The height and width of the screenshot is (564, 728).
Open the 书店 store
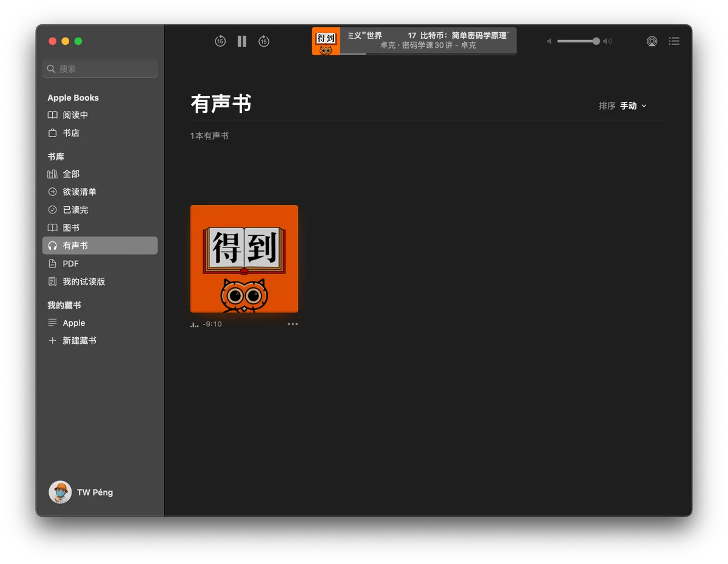(100, 133)
